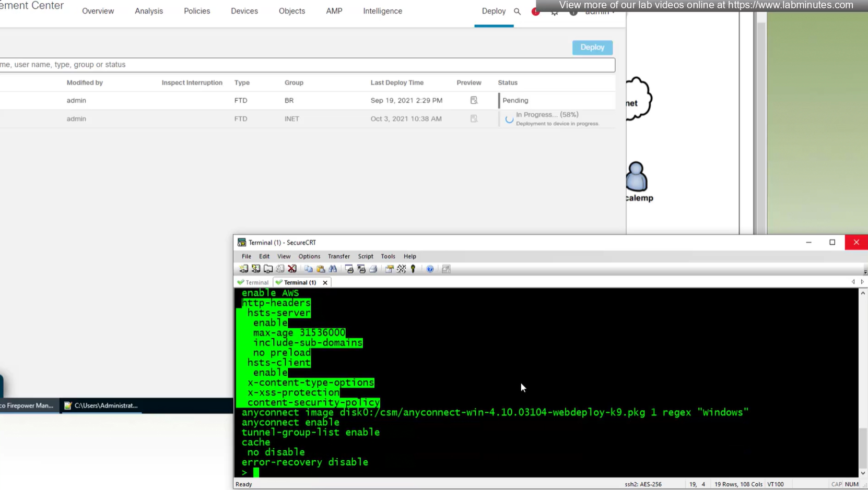Image resolution: width=868 pixels, height=490 pixels.
Task: Open the Transfer menu in SecureCRT
Action: 338,256
